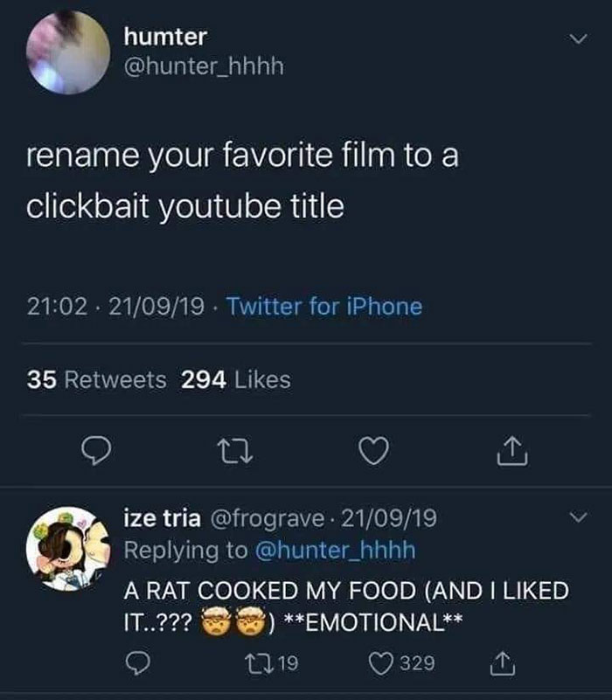Select the heart icon on the main tweet
612x700 pixels.
(373, 449)
